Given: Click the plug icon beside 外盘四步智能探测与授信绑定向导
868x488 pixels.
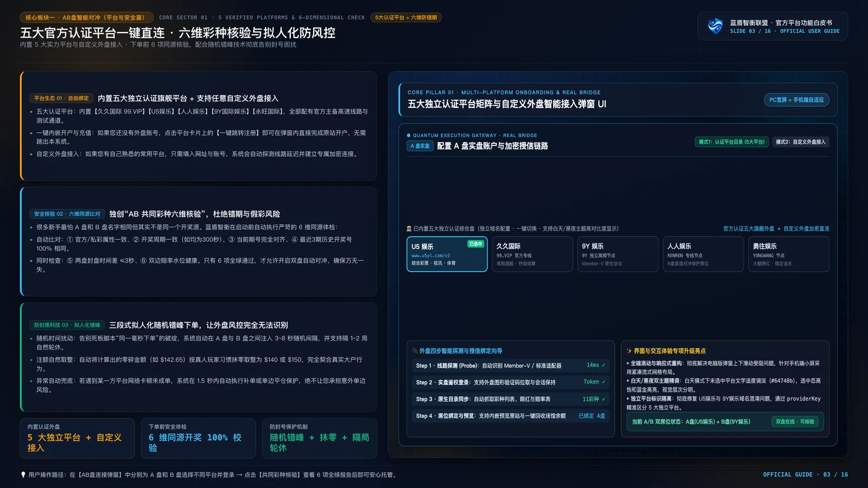Looking at the screenshot, I should coord(414,351).
